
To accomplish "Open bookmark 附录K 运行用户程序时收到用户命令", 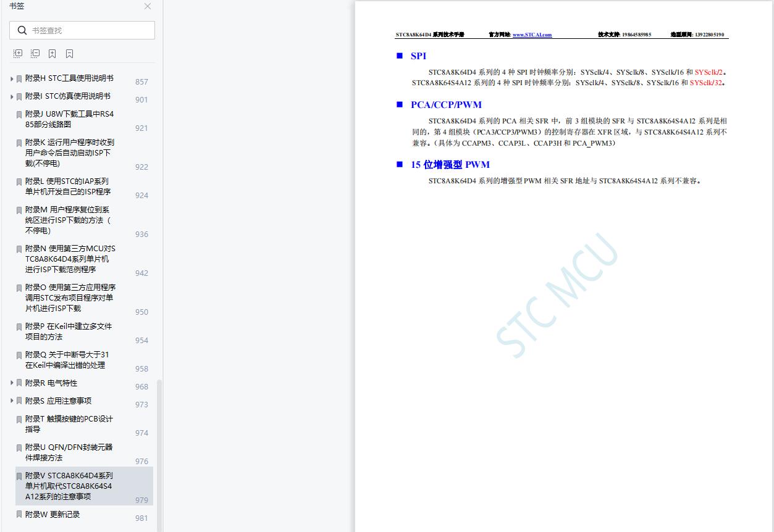I will click(70, 152).
